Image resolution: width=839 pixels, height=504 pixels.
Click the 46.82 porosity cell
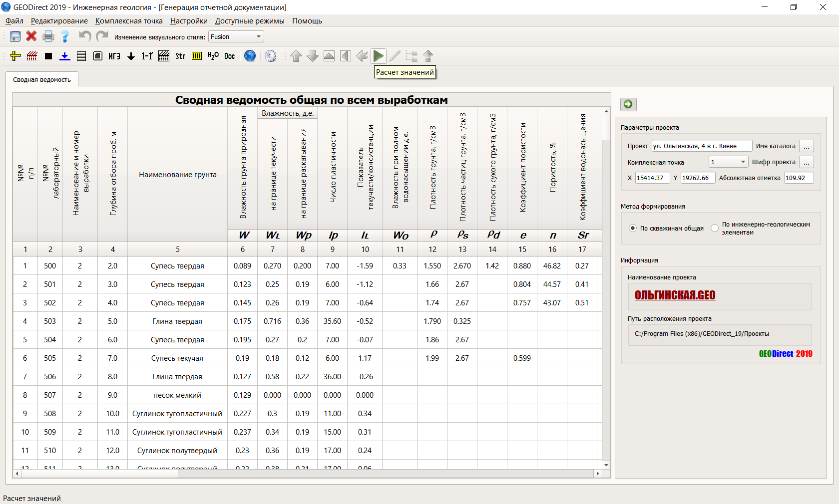point(552,266)
